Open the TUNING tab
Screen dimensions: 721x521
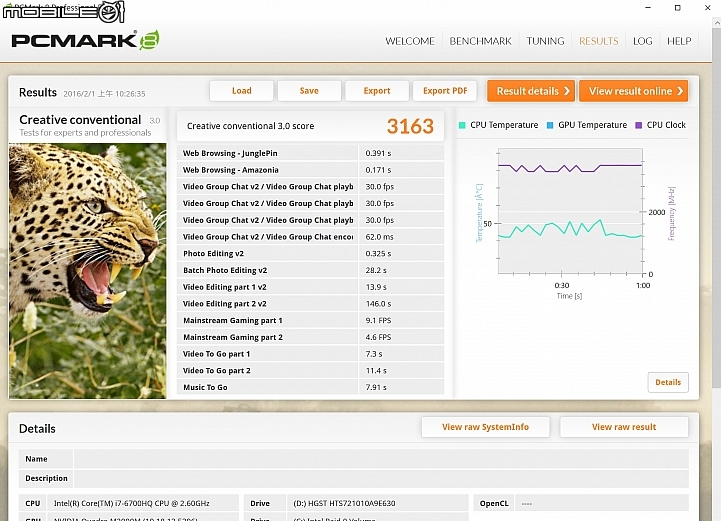click(x=545, y=41)
